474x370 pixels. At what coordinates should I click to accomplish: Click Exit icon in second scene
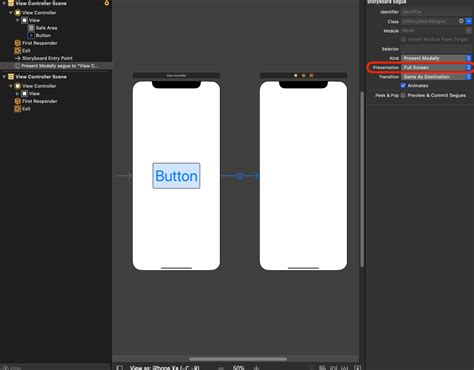pyautogui.click(x=18, y=109)
